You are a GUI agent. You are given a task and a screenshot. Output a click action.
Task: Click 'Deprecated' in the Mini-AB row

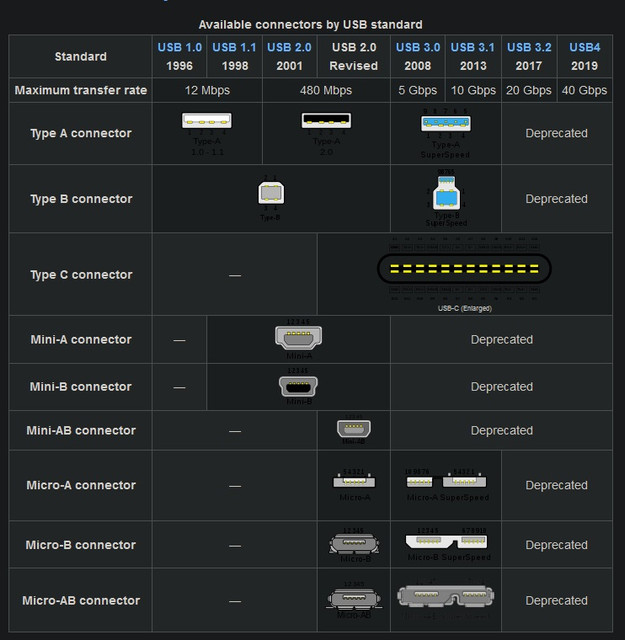(502, 430)
